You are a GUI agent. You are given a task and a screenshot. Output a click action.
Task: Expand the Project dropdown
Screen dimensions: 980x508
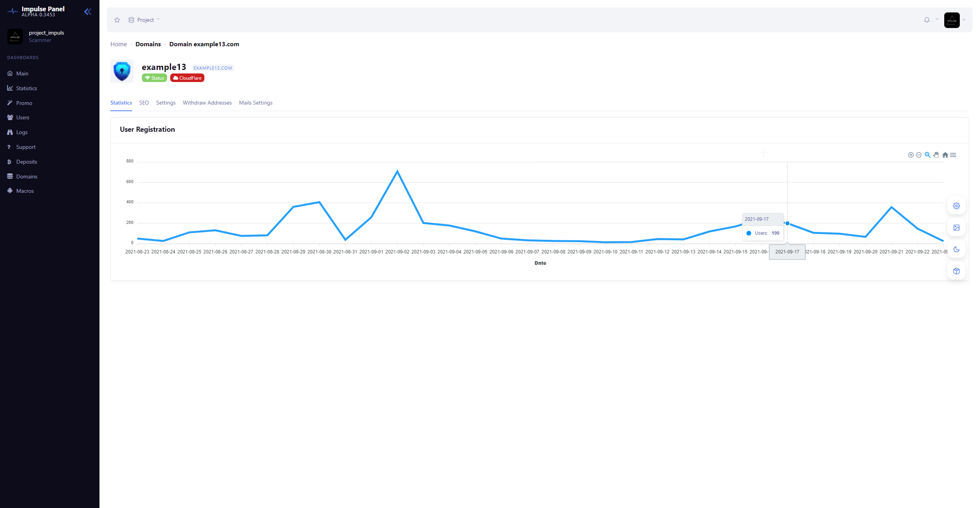[145, 20]
